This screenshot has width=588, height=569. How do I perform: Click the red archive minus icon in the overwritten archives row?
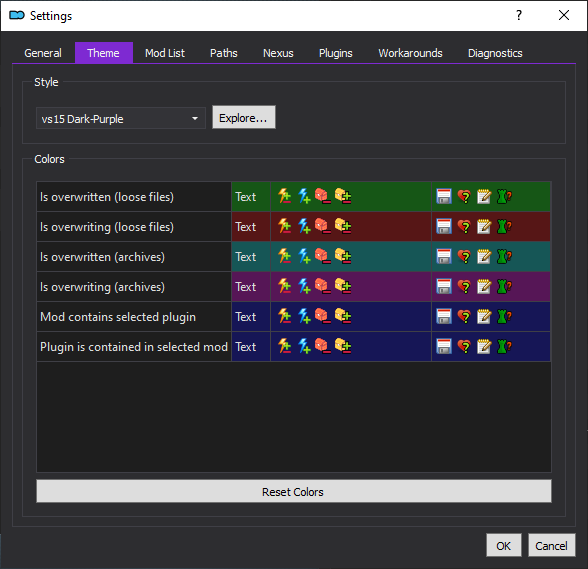(323, 256)
